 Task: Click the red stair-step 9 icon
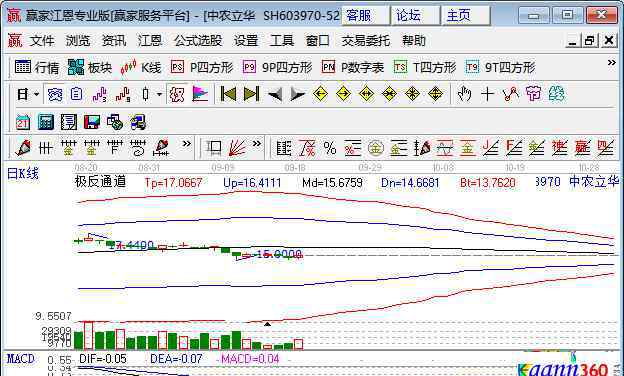(123, 94)
